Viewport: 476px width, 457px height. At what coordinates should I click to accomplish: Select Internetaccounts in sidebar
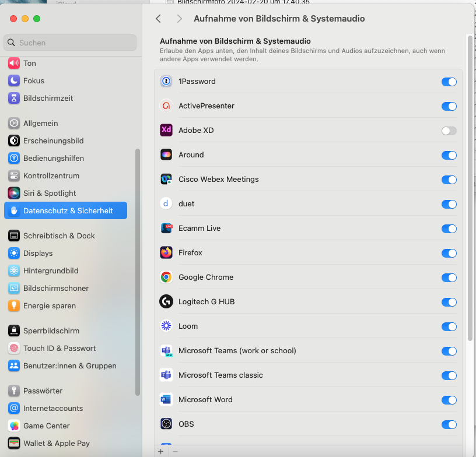pyautogui.click(x=65, y=408)
